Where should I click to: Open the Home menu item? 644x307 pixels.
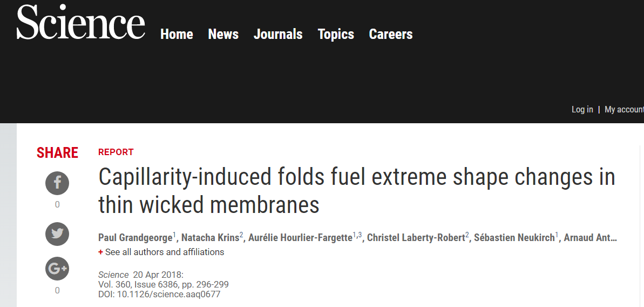(x=177, y=34)
